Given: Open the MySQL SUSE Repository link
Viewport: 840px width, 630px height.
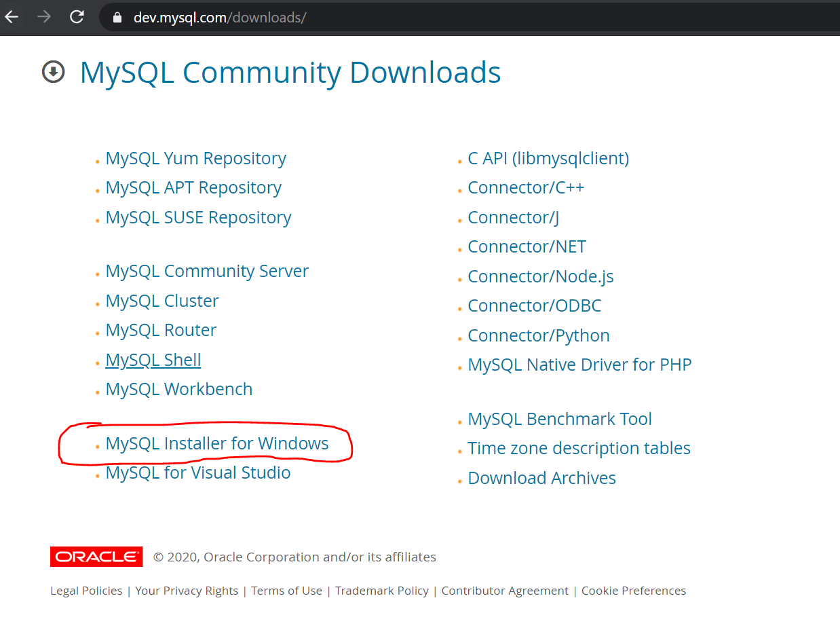Looking at the screenshot, I should 198,218.
